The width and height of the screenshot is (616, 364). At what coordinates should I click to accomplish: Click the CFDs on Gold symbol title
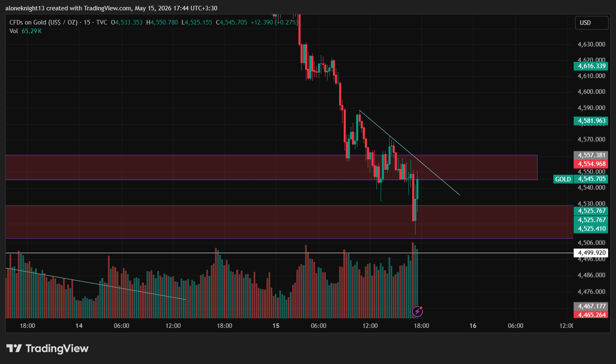44,22
